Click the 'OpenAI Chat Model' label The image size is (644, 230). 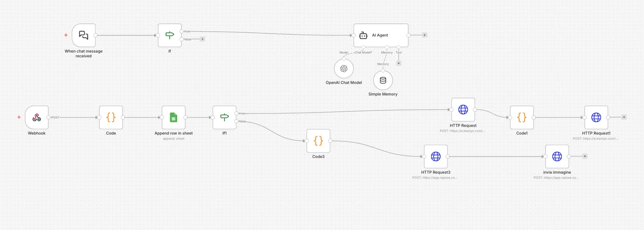pos(344,83)
